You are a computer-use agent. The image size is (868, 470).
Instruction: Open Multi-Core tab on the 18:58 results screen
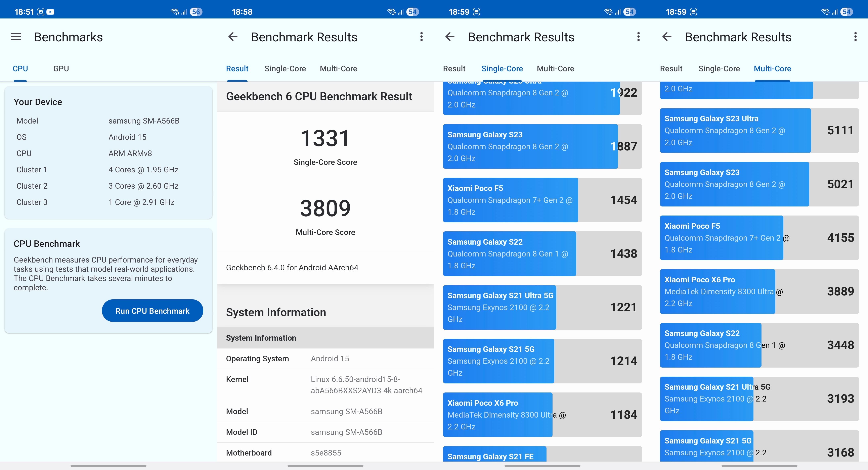338,69
